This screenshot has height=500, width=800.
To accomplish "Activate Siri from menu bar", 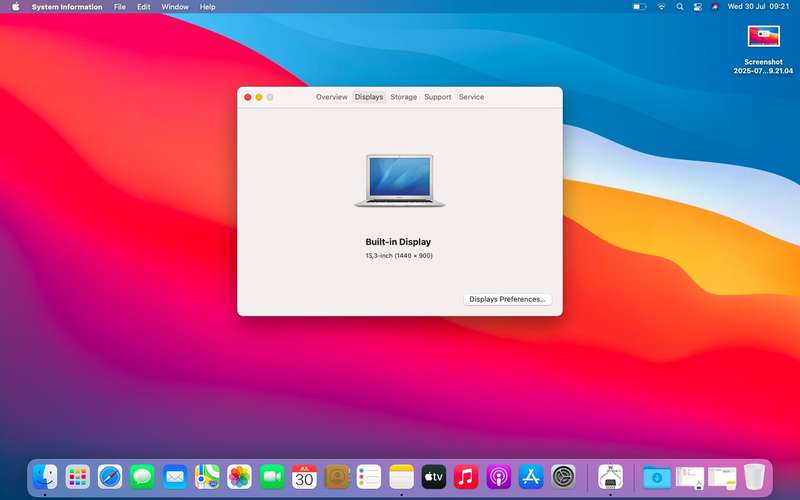I will (715, 7).
